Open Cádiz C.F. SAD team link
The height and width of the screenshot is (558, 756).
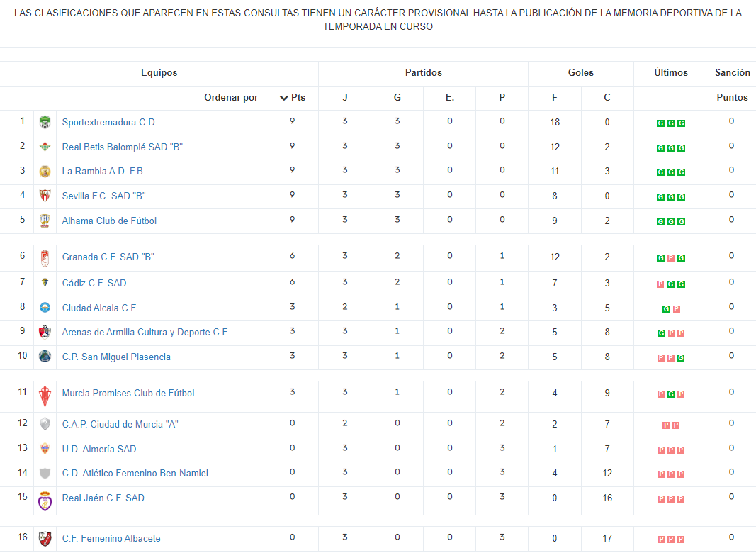[94, 283]
